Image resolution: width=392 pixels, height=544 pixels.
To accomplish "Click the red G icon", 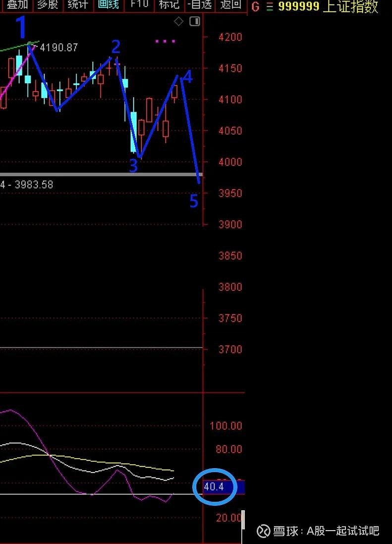I will pyautogui.click(x=255, y=6).
